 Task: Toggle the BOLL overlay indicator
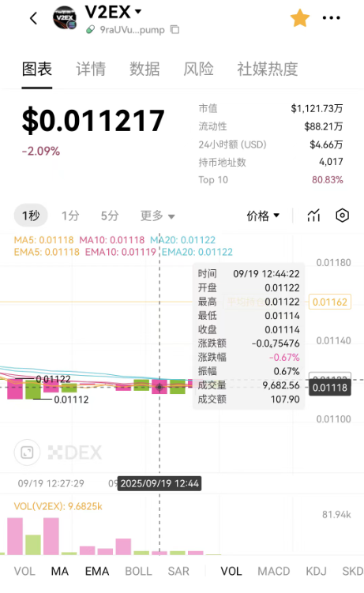pyautogui.click(x=138, y=571)
